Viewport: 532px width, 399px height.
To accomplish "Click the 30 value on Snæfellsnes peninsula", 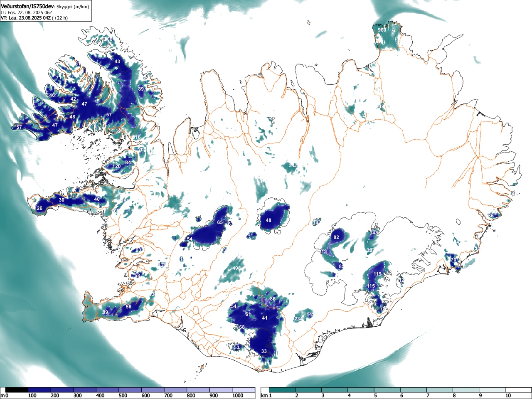I will click(62, 200).
